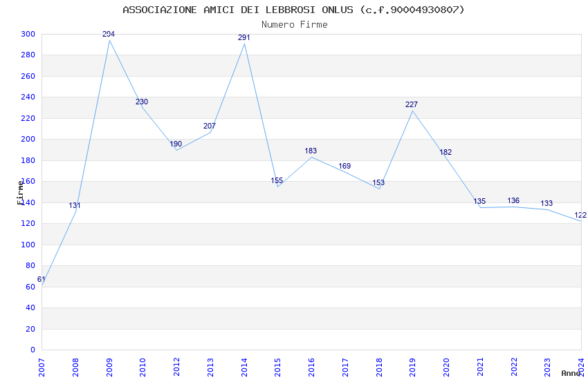Viewport: 588px width, 380px height.
Task: Click x-axis year label 2014
Action: pos(244,368)
